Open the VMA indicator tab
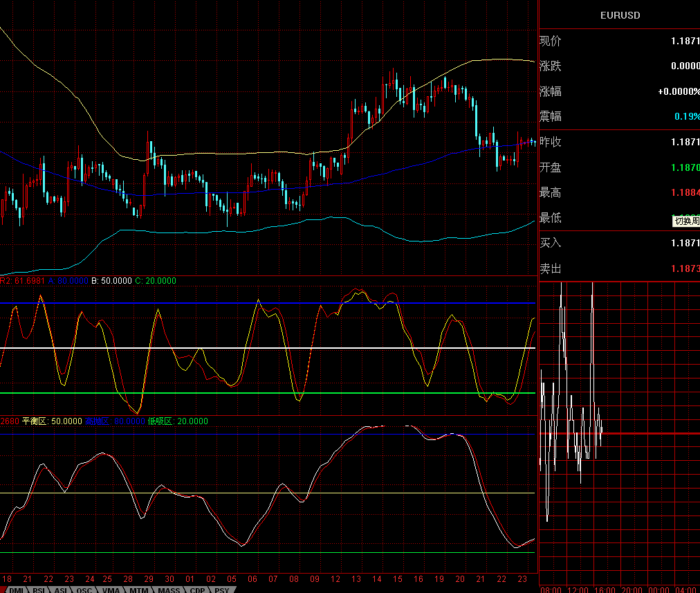 111,590
